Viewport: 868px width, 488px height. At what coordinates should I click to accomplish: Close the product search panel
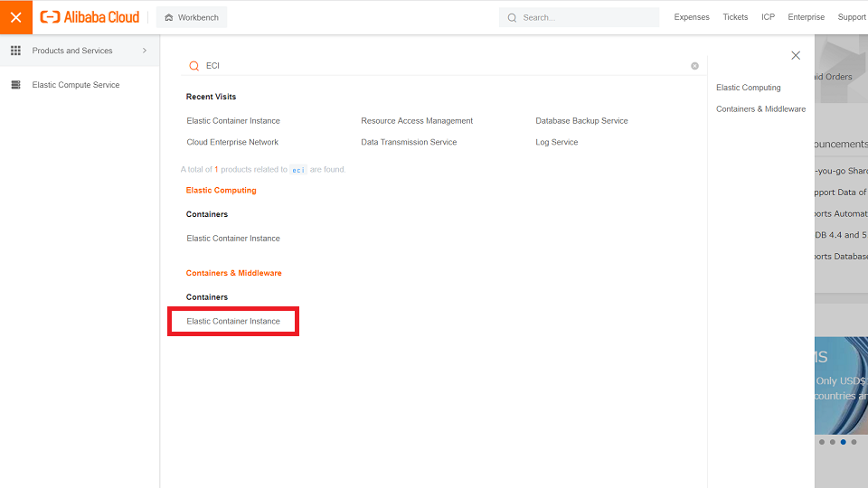(x=796, y=55)
